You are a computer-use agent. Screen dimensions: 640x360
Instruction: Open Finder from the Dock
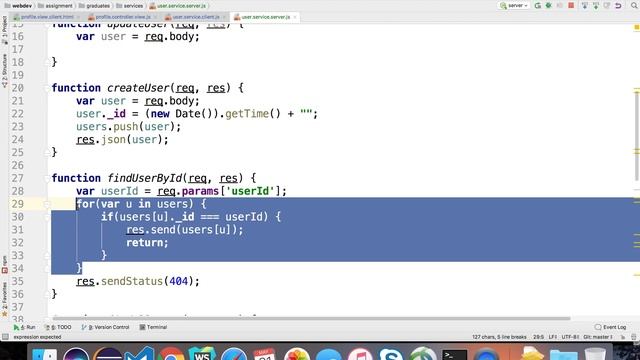coord(44,354)
